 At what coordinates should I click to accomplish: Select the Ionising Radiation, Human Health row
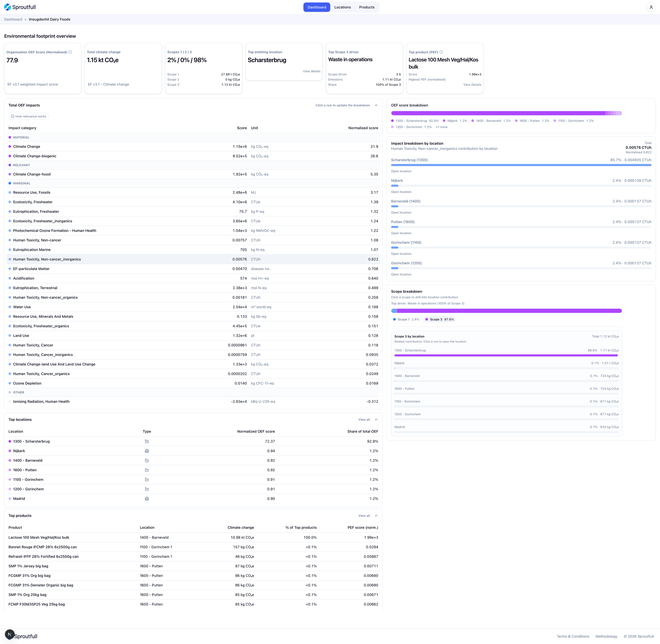pyautogui.click(x=194, y=402)
